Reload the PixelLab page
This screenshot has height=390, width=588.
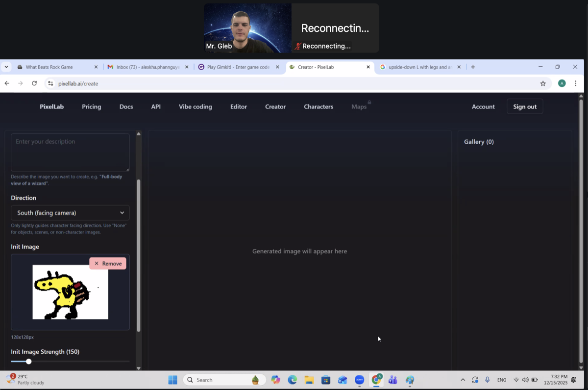[34, 83]
